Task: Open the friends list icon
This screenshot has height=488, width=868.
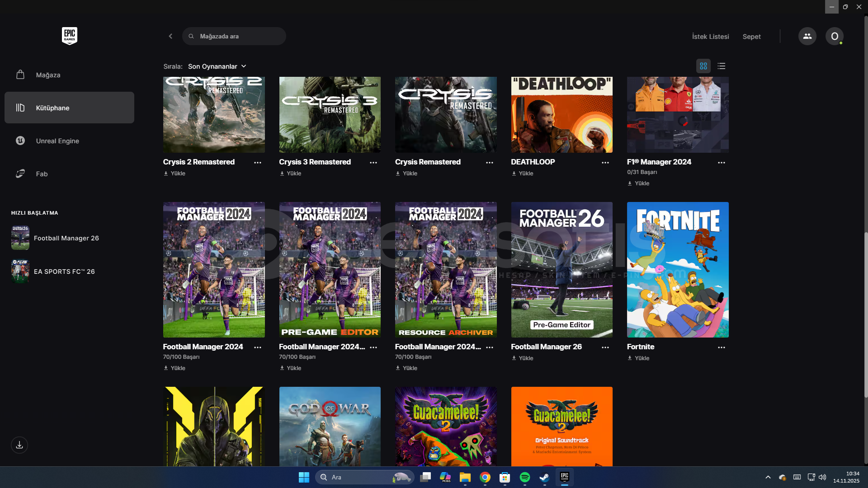Action: (x=807, y=36)
